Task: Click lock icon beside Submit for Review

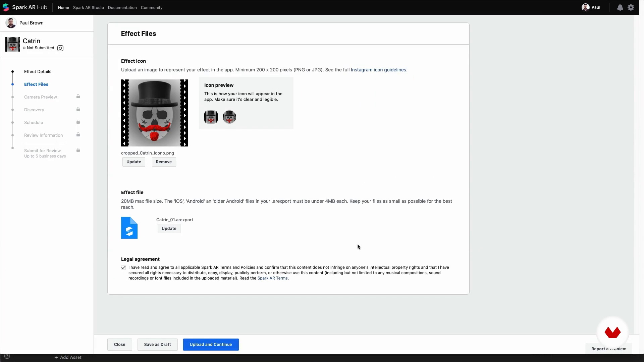Action: [78, 150]
